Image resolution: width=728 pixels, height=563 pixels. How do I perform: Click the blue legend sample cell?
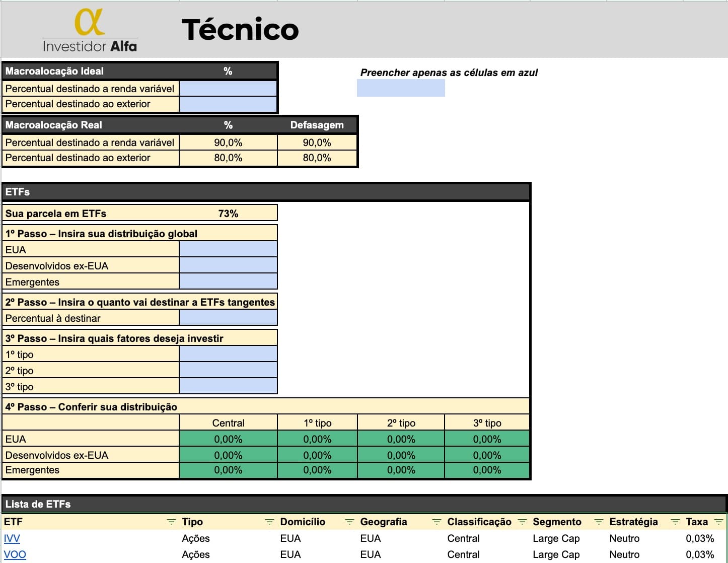[x=401, y=88]
